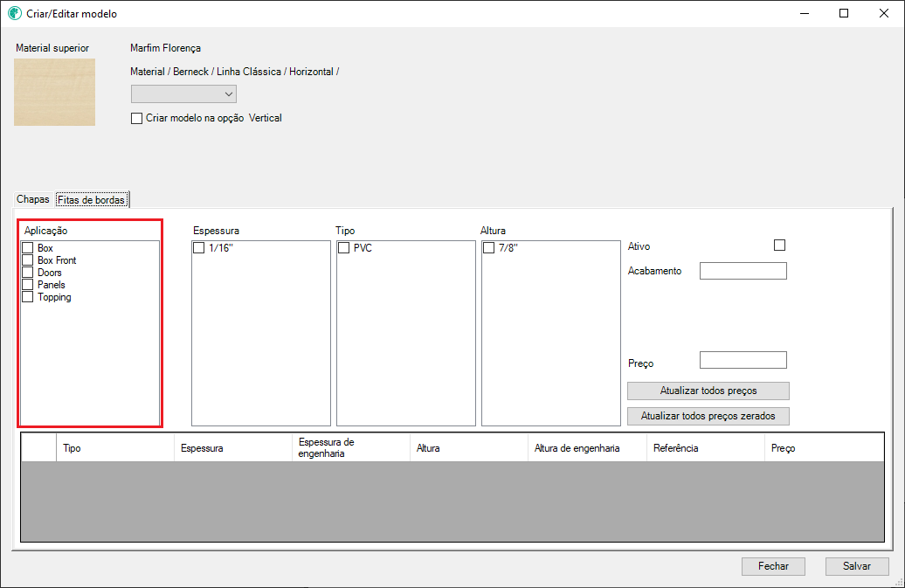The image size is (905, 588).
Task: Click the Altura column header in grid
Action: (468, 448)
